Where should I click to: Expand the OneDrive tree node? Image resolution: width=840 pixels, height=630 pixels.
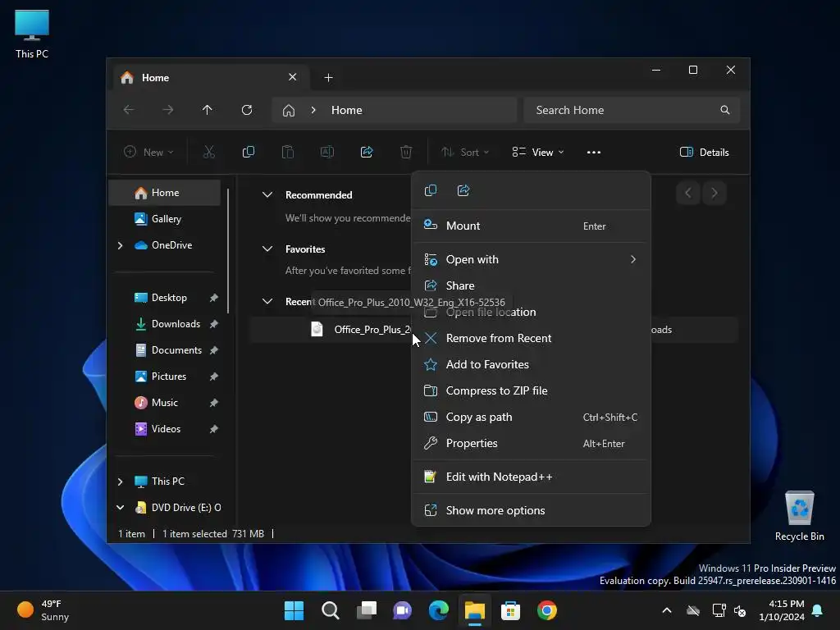pyautogui.click(x=120, y=245)
